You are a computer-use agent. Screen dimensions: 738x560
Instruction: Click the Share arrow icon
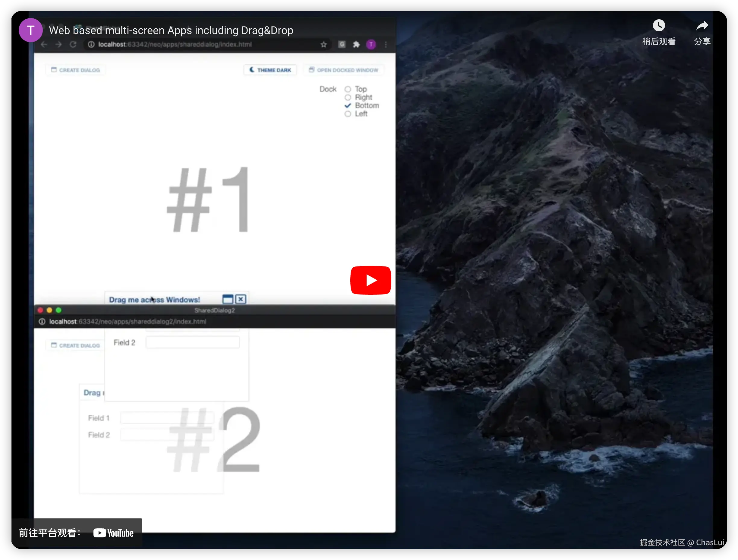click(x=702, y=26)
